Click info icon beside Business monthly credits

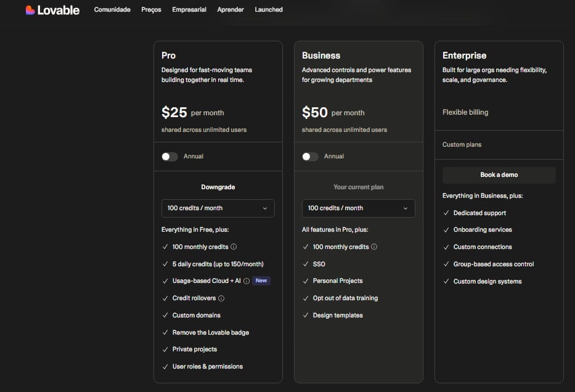click(x=374, y=247)
